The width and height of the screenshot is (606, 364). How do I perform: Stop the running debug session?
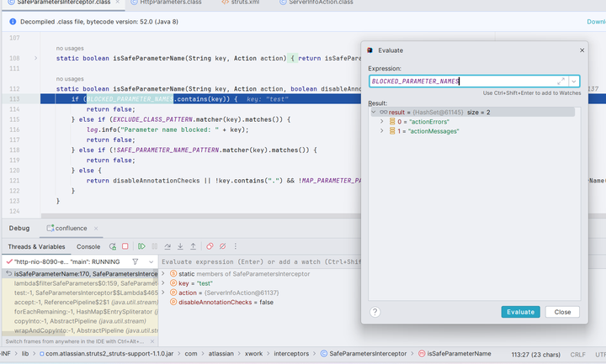125,246
